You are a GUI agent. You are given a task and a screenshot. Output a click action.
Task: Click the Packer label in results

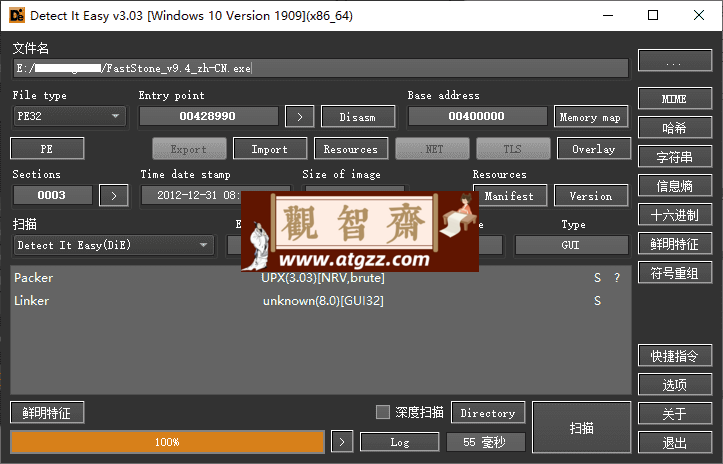point(33,278)
